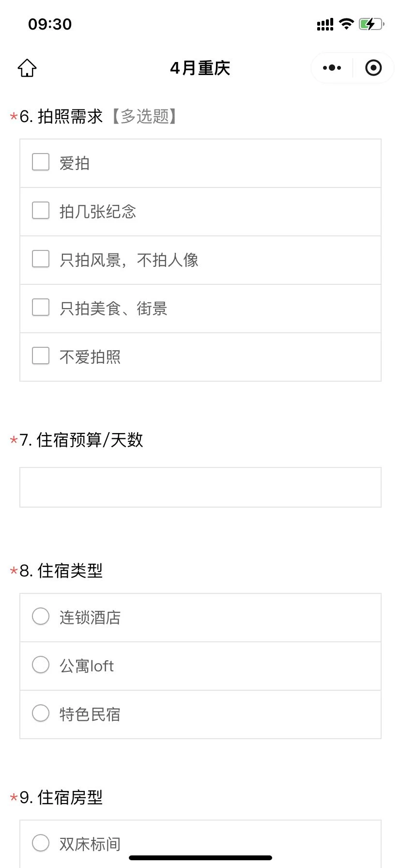Viewport: 401px width, 868px height.
Task: Check the 不爱拍照 option
Action: click(x=41, y=356)
